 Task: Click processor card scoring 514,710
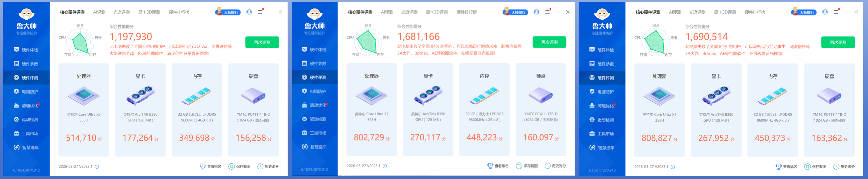[84, 110]
